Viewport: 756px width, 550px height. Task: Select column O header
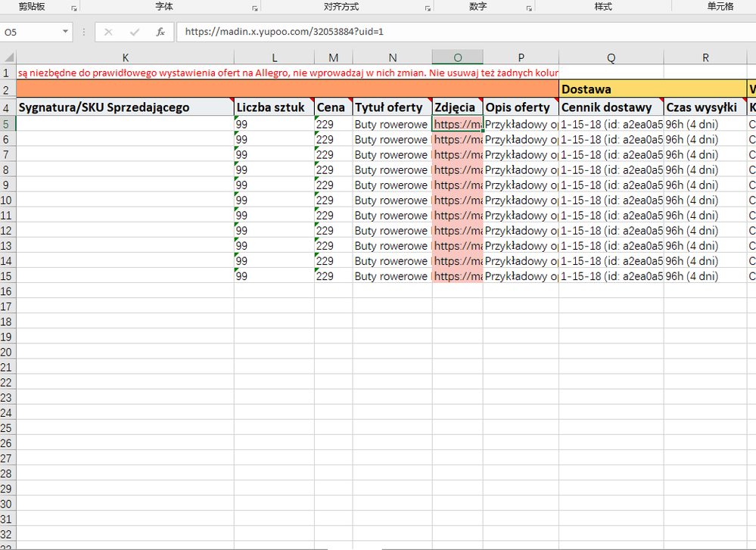(457, 57)
